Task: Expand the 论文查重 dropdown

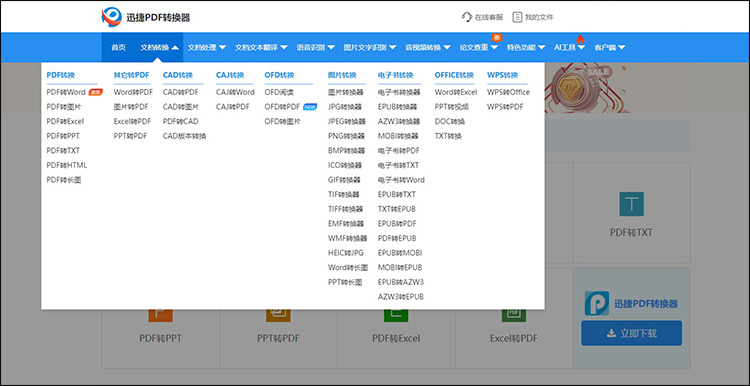Action: (x=479, y=47)
